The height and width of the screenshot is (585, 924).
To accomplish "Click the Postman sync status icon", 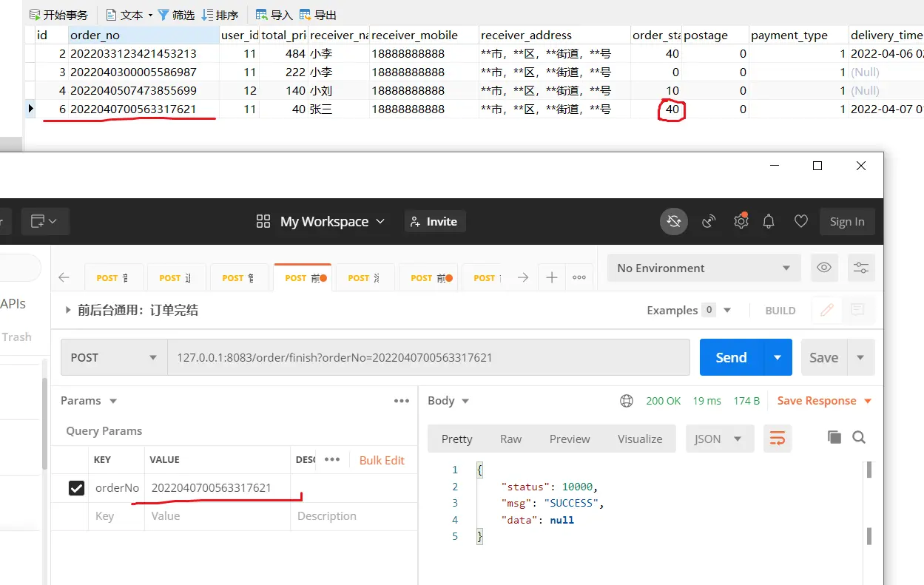I will 673,221.
